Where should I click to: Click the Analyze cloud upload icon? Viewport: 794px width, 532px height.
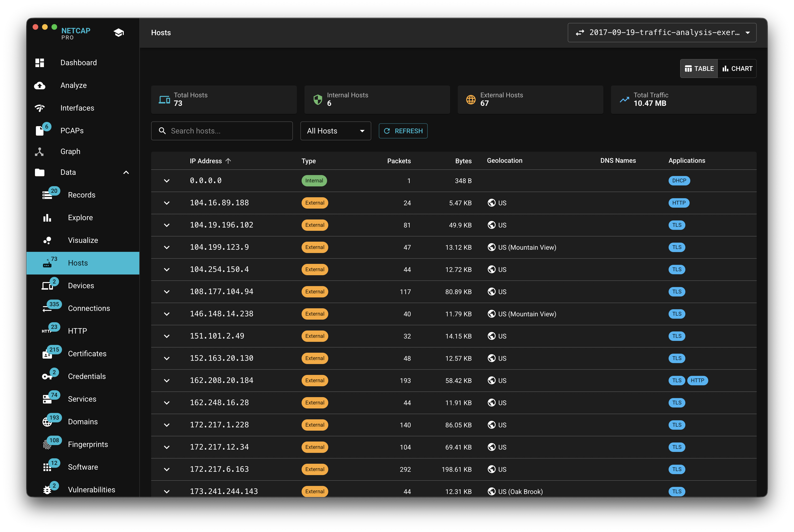pyautogui.click(x=40, y=86)
